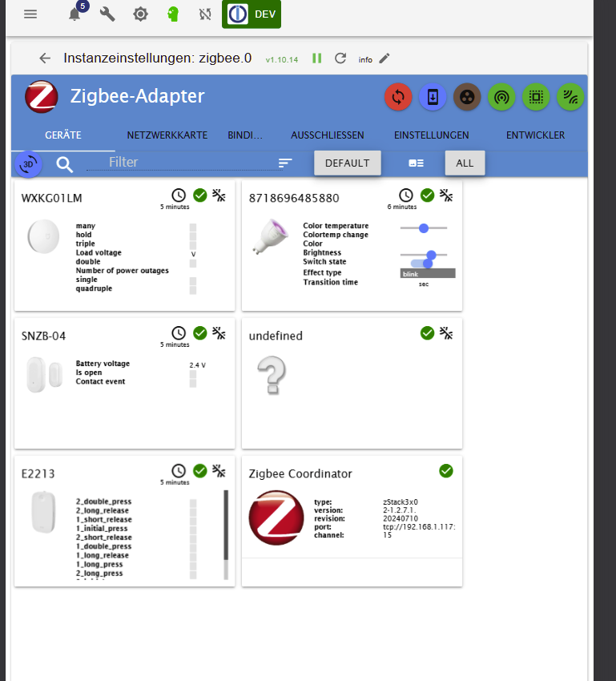This screenshot has width=616, height=681.
Task: Click E2213 clock icon
Action: (179, 471)
